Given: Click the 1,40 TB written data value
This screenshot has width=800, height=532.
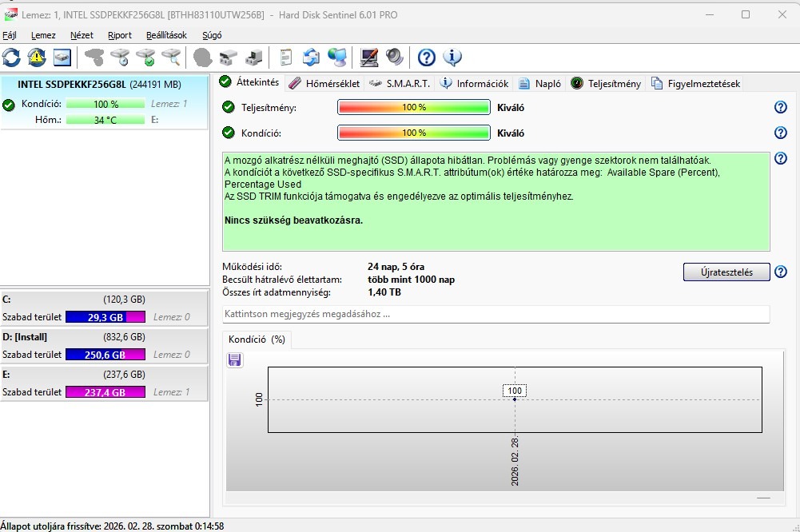Looking at the screenshot, I should pos(384,292).
